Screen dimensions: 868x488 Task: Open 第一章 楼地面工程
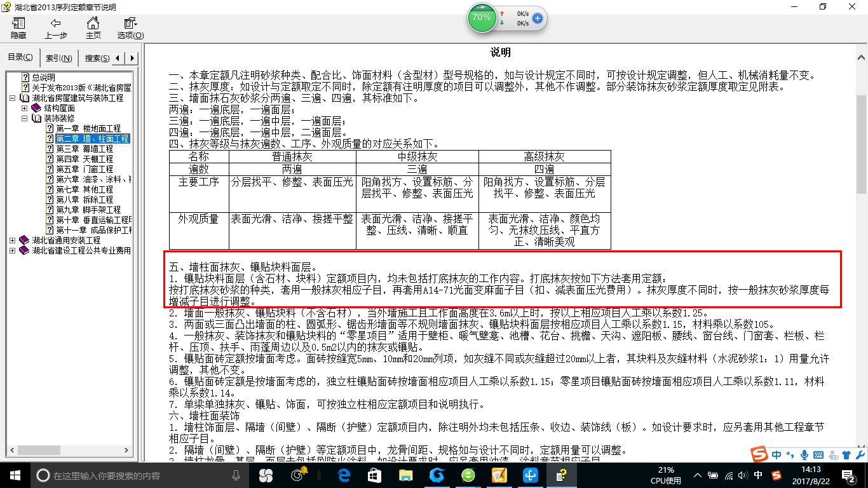pyautogui.click(x=88, y=128)
